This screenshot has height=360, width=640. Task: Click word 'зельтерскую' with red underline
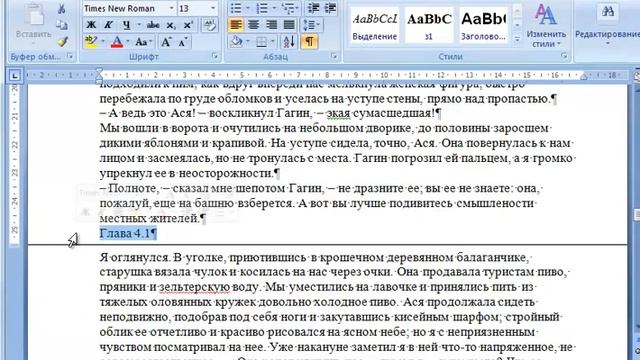[194, 287]
